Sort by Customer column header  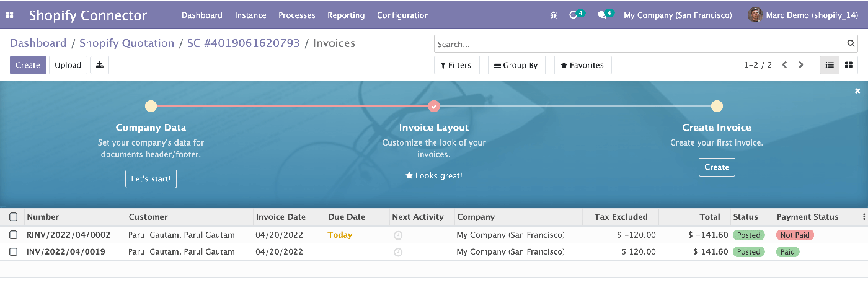tap(189, 217)
